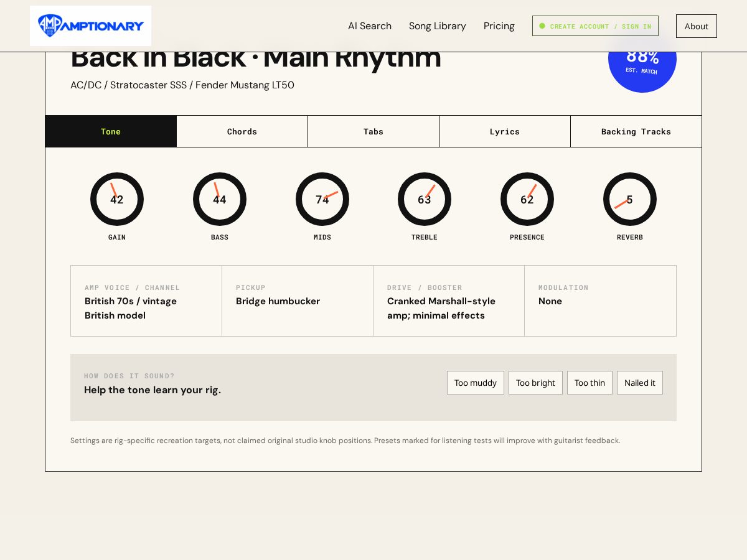This screenshot has height=560, width=747.
Task: Click the Cranked Marshall-style amp text
Action: (441, 308)
